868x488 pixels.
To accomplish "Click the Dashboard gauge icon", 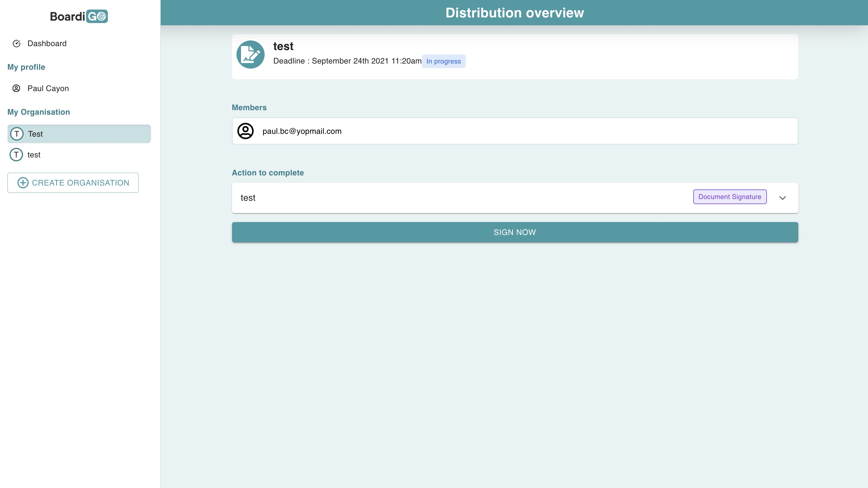I will (x=17, y=44).
